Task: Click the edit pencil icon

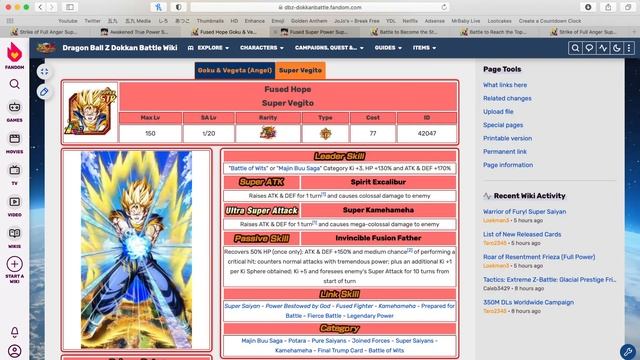Action: (x=44, y=91)
